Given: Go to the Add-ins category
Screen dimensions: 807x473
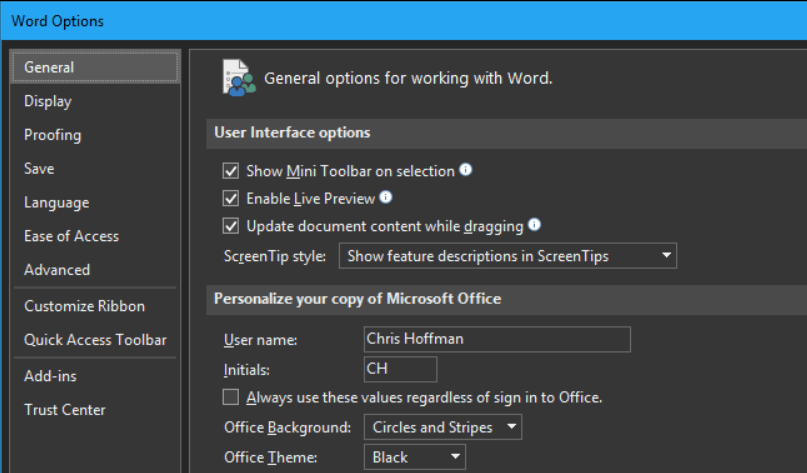Looking at the screenshot, I should (x=50, y=376).
